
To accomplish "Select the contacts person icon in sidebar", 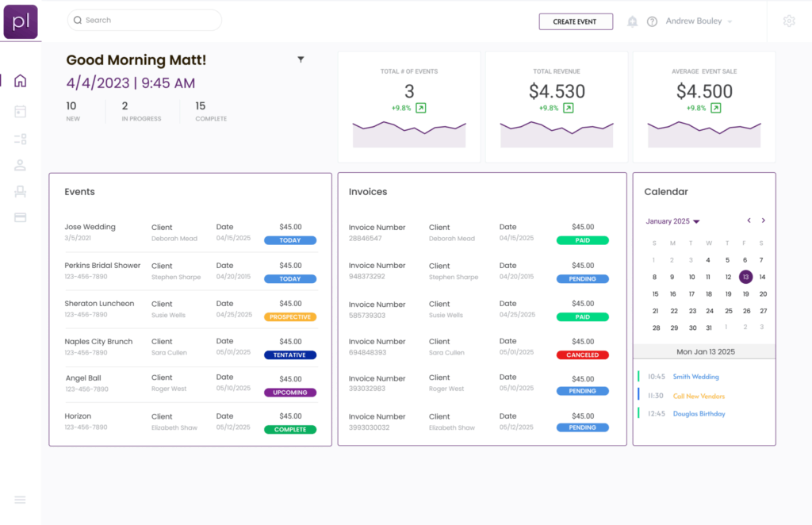I will tap(21, 165).
